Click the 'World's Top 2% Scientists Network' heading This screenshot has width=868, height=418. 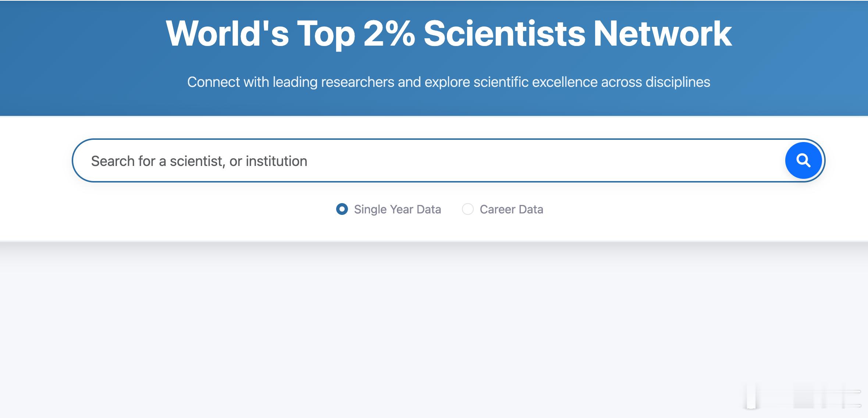(x=449, y=33)
